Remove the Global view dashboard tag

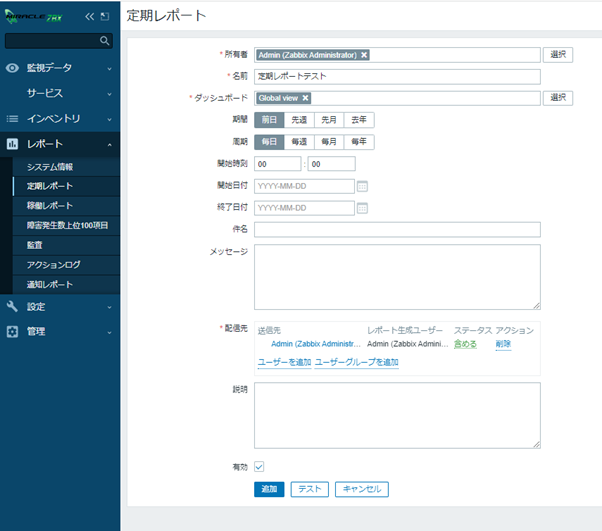tap(305, 98)
